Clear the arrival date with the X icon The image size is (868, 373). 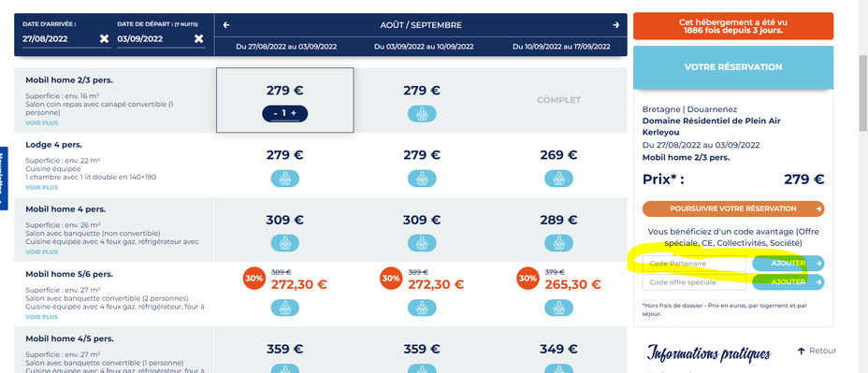104,38
